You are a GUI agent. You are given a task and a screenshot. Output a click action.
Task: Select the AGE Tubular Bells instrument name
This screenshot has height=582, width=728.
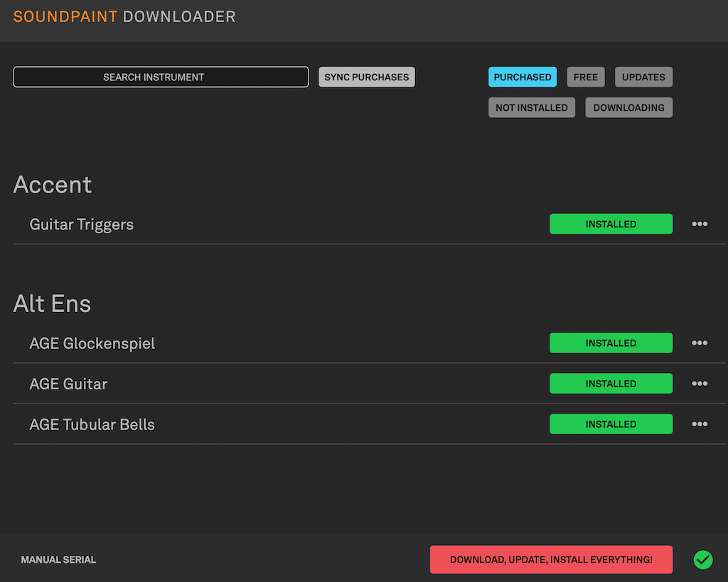click(x=92, y=425)
